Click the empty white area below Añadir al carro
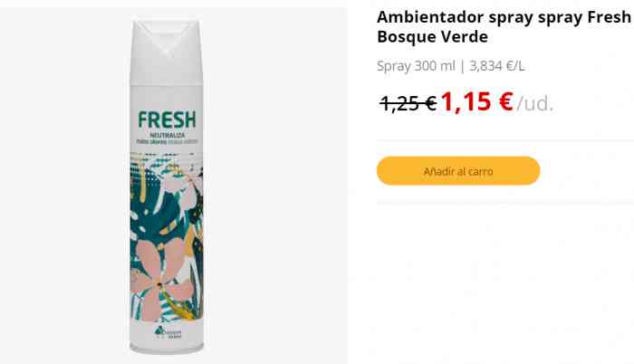 (x=502, y=283)
